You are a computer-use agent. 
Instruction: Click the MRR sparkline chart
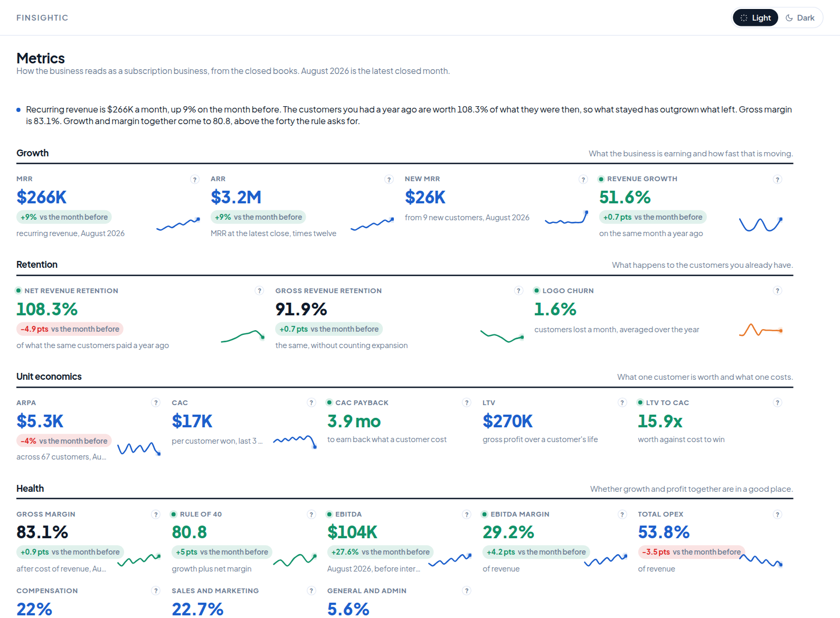pyautogui.click(x=178, y=224)
